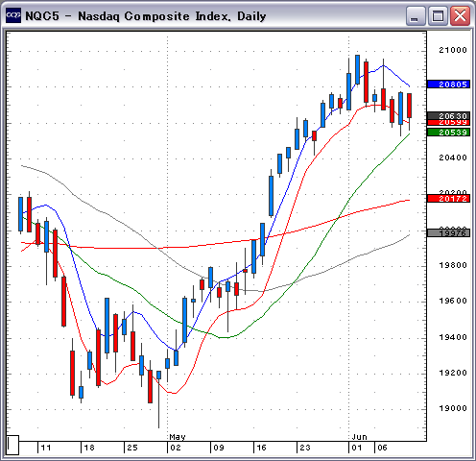Click the 09 date marker on time axis
This screenshot has height=461, width=476.
[x=219, y=448]
